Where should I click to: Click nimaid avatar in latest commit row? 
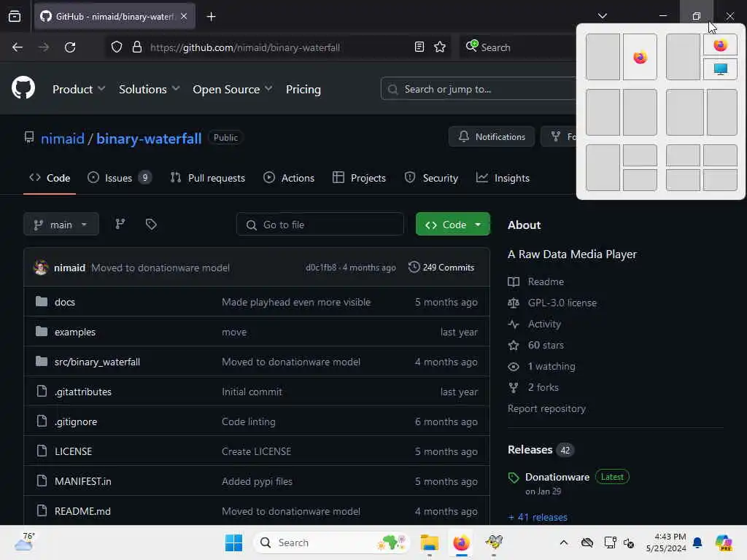coord(41,267)
